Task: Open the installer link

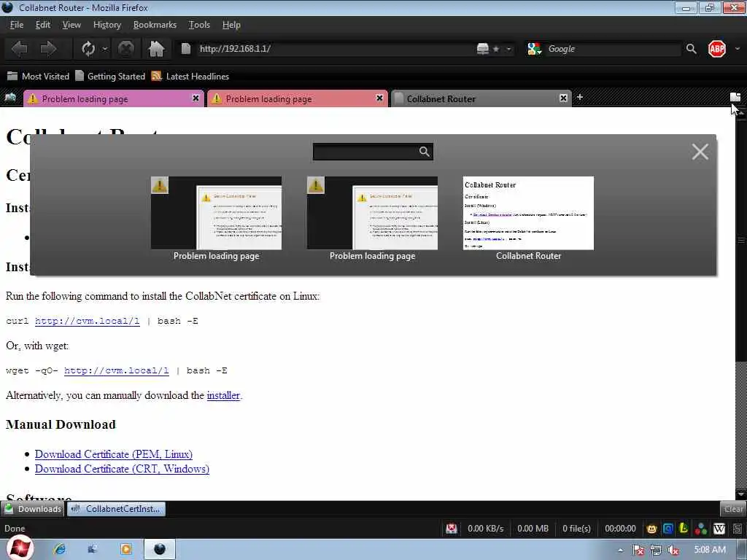Action: pyautogui.click(x=223, y=395)
